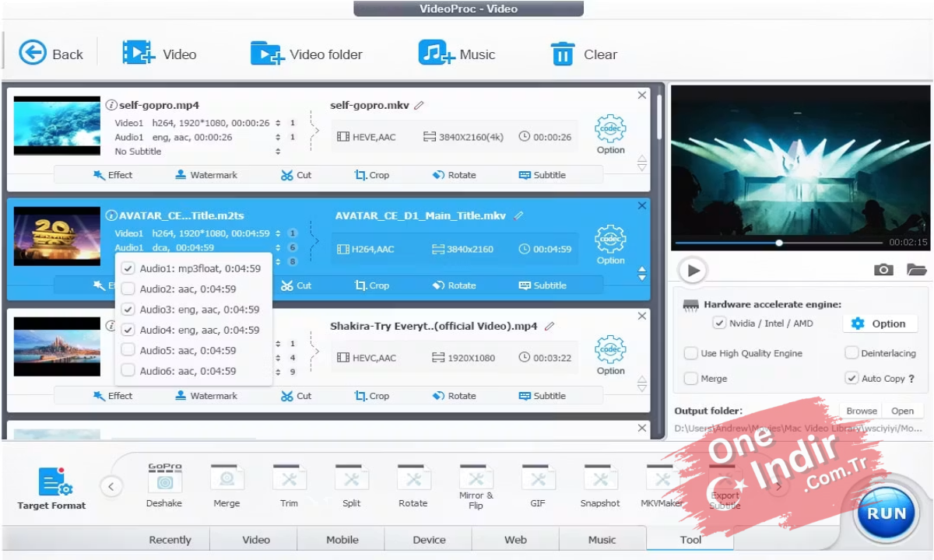Viewport: 934px width, 560px height.
Task: Expand Audio1 dca track selector for AVATAR
Action: click(x=278, y=247)
